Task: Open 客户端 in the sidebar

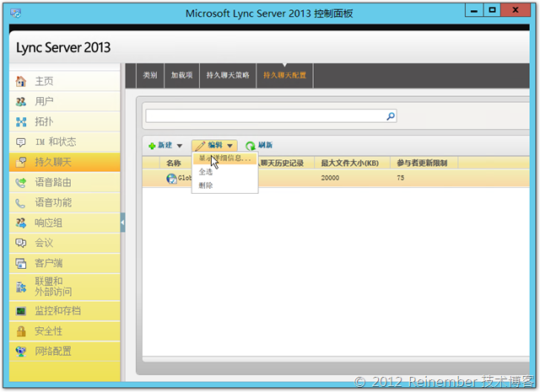Action: [65, 263]
